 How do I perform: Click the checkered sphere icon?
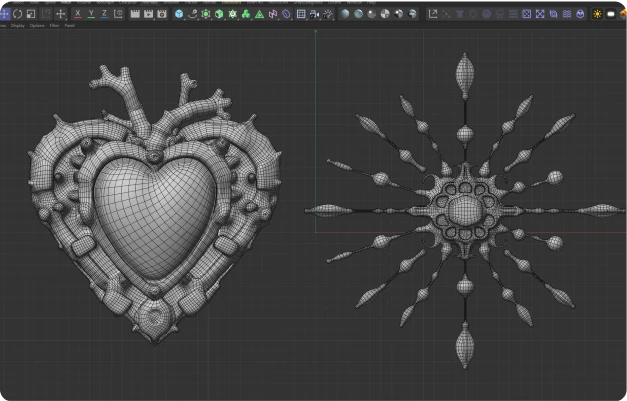click(x=385, y=14)
